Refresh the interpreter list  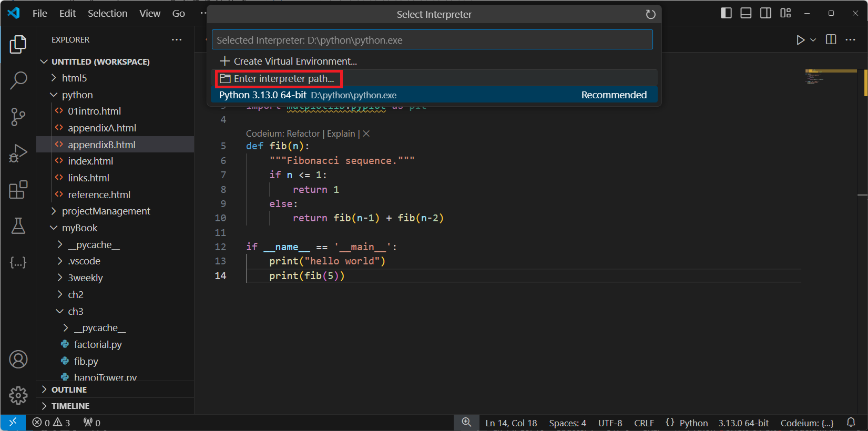pyautogui.click(x=650, y=15)
